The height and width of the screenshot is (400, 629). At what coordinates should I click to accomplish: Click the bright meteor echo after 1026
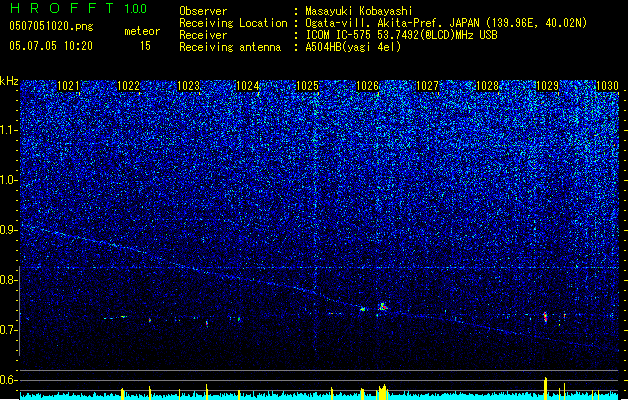[x=383, y=307]
